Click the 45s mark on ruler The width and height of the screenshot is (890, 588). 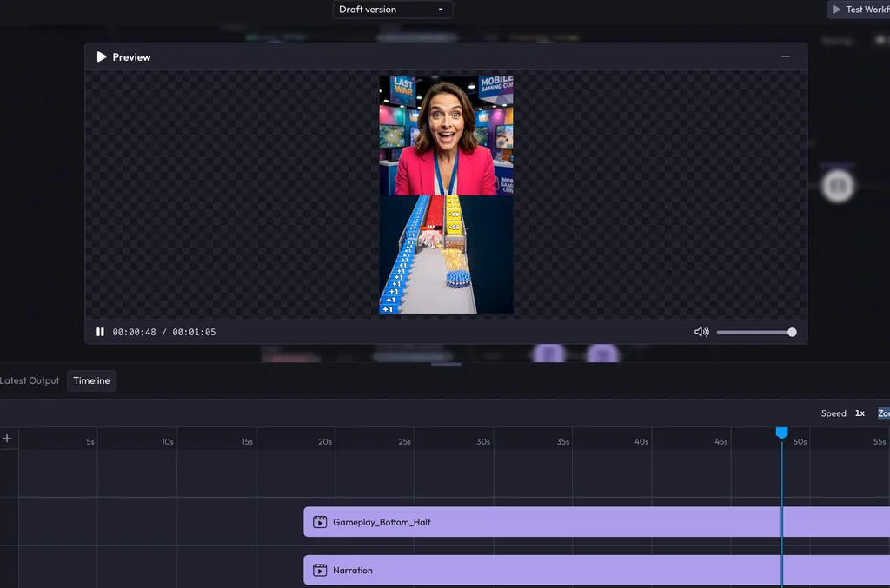721,442
